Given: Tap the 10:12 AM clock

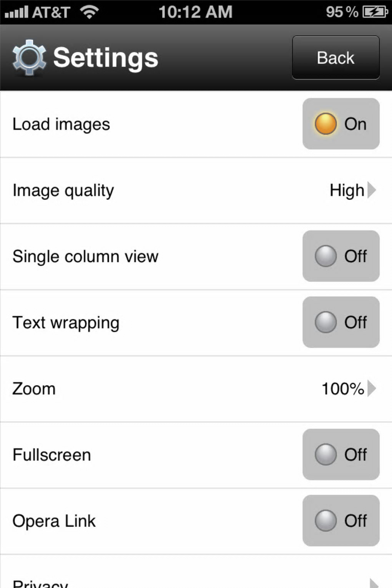Looking at the screenshot, I should [x=196, y=12].
